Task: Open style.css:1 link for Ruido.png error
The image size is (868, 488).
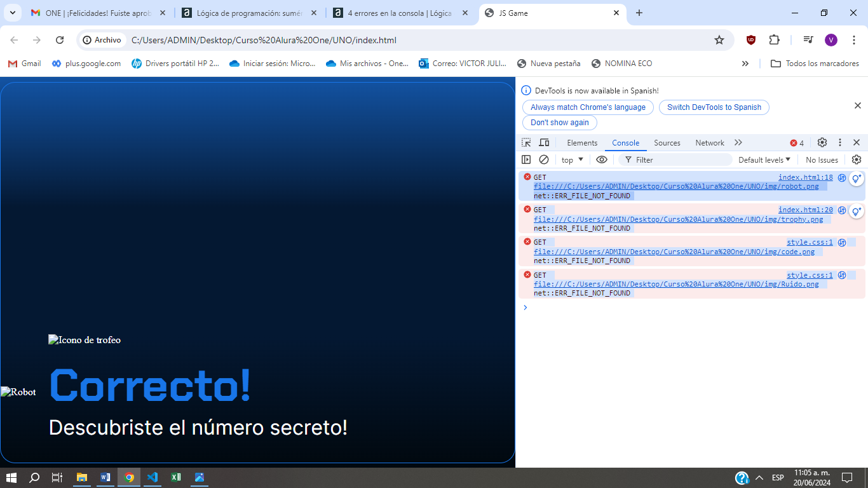Action: tap(810, 275)
